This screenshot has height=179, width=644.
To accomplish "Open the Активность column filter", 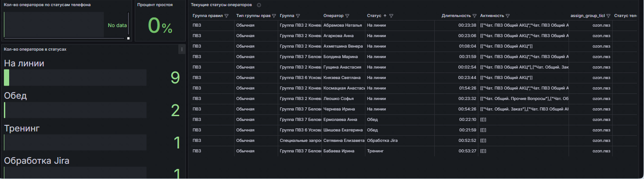I will click(x=508, y=16).
